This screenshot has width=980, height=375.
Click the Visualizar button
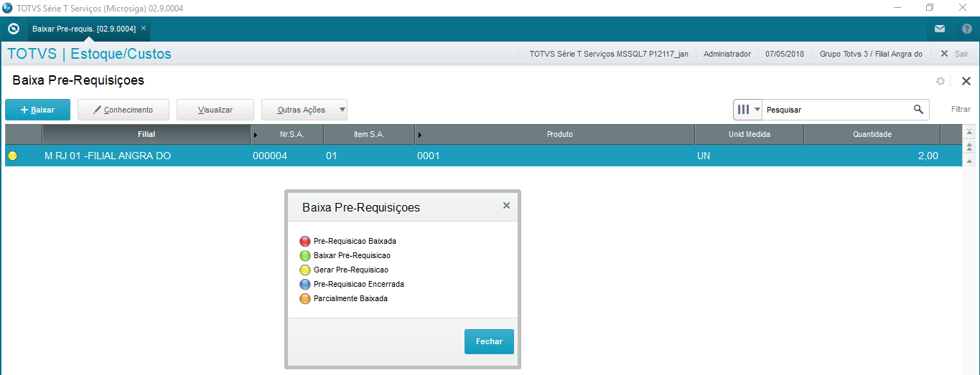pyautogui.click(x=215, y=110)
